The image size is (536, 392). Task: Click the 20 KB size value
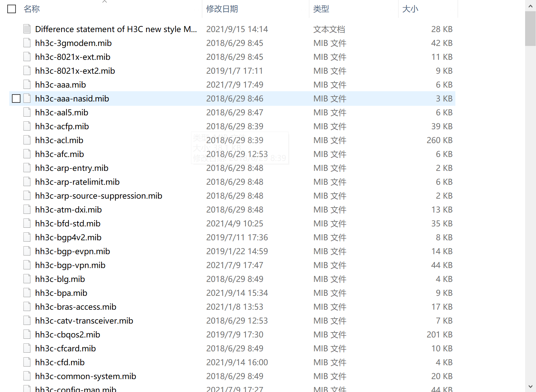[x=442, y=376]
